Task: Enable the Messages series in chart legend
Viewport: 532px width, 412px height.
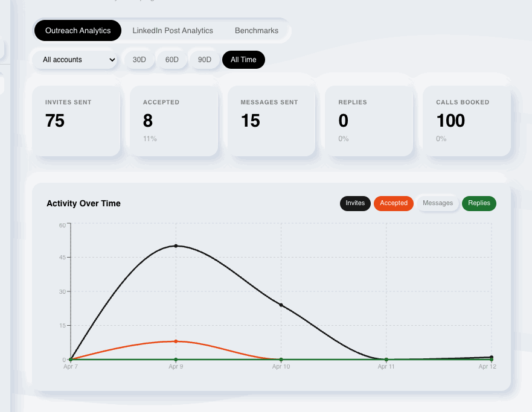Action: click(438, 203)
